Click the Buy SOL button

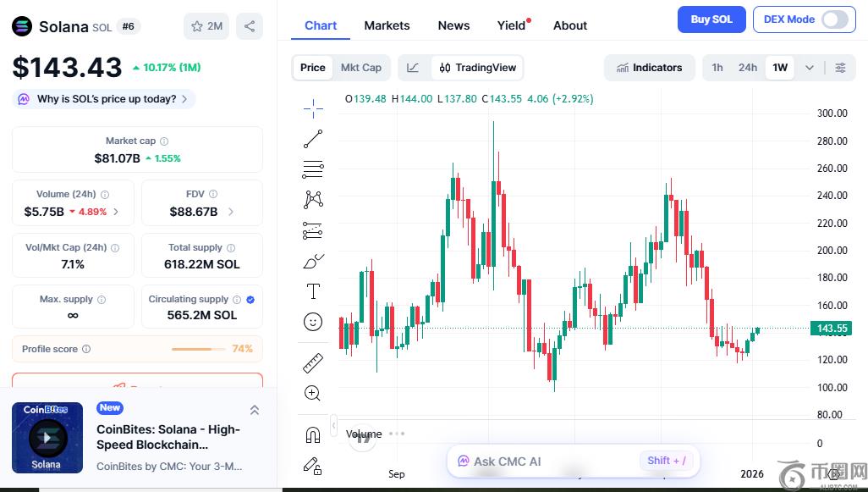pyautogui.click(x=711, y=19)
